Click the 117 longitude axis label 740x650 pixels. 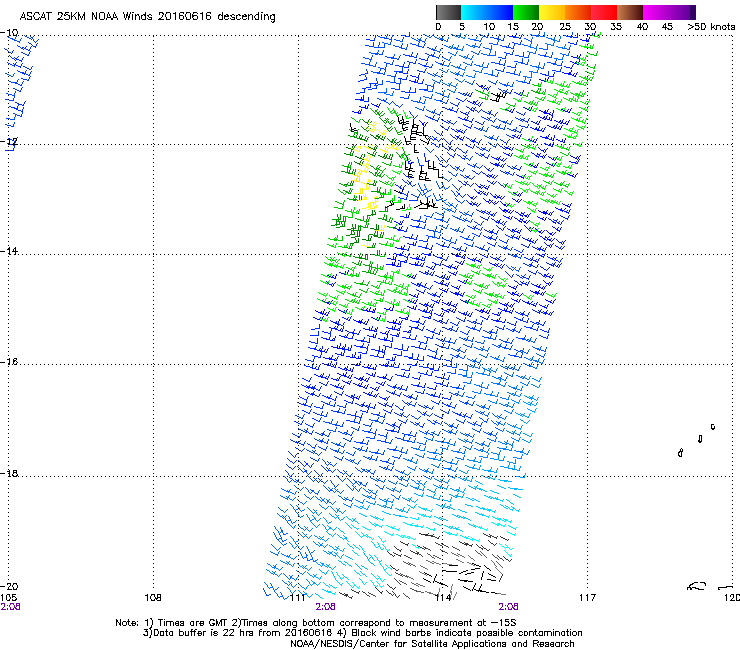(588, 598)
